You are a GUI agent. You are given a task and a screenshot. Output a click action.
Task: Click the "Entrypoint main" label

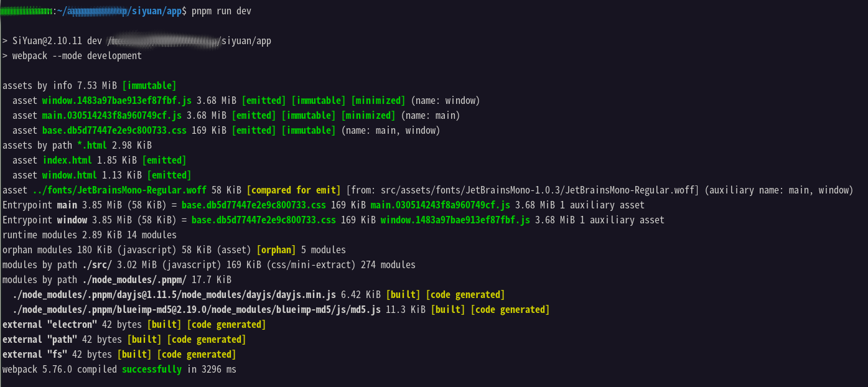(40, 205)
